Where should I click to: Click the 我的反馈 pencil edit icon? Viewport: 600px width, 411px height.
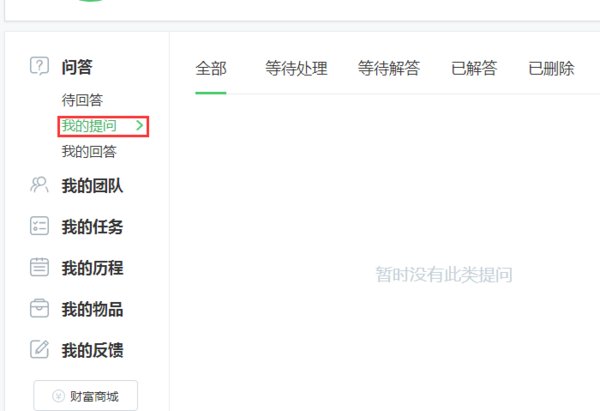point(40,349)
